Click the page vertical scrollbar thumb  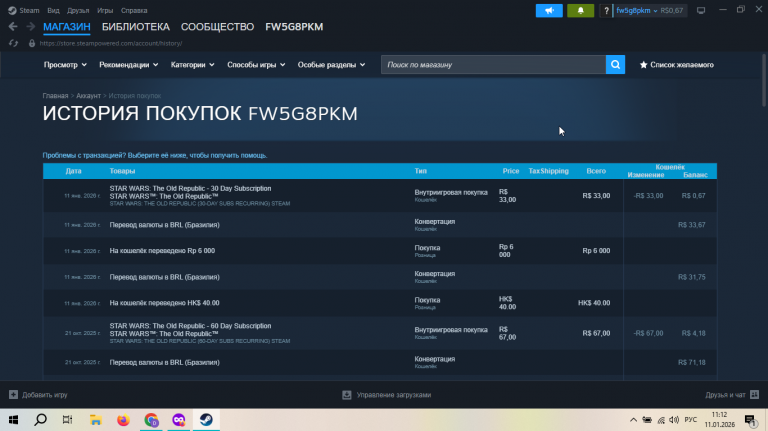tap(764, 78)
